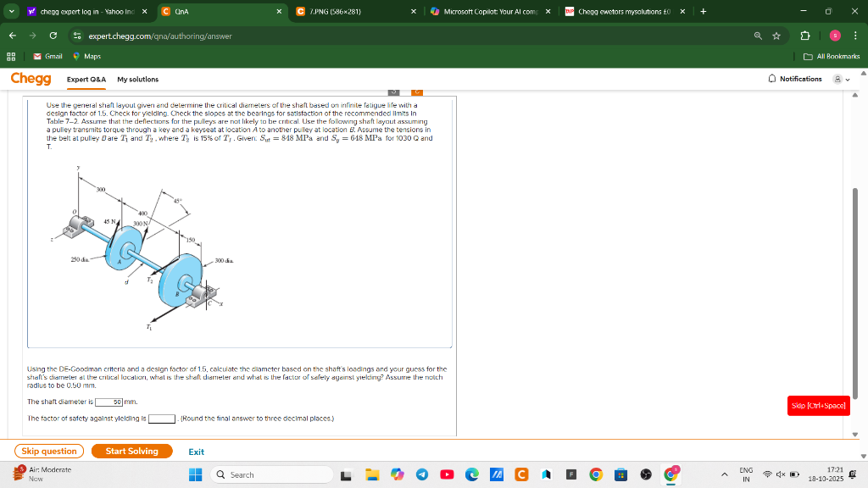Viewport: 868px width, 488px height.
Task: Click the shaft diameter input field
Action: click(x=109, y=402)
